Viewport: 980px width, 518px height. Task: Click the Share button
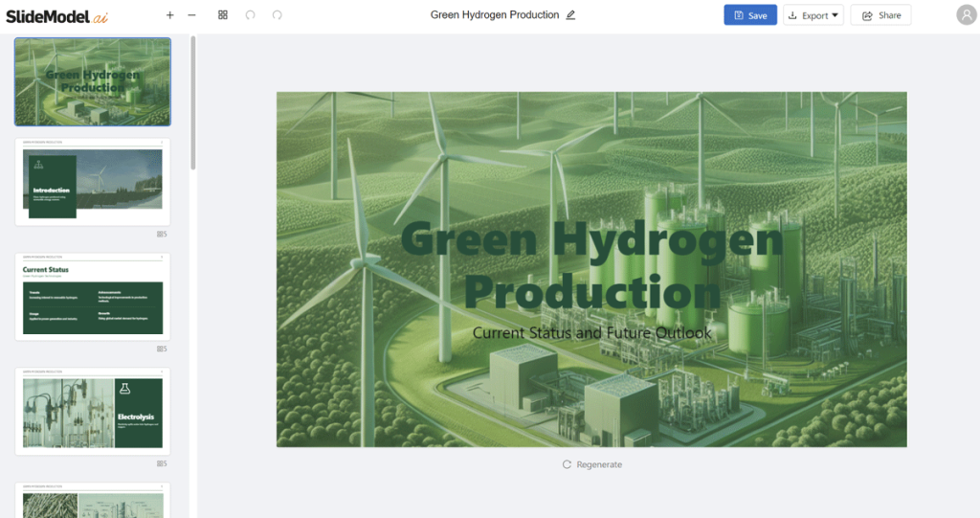(x=880, y=15)
